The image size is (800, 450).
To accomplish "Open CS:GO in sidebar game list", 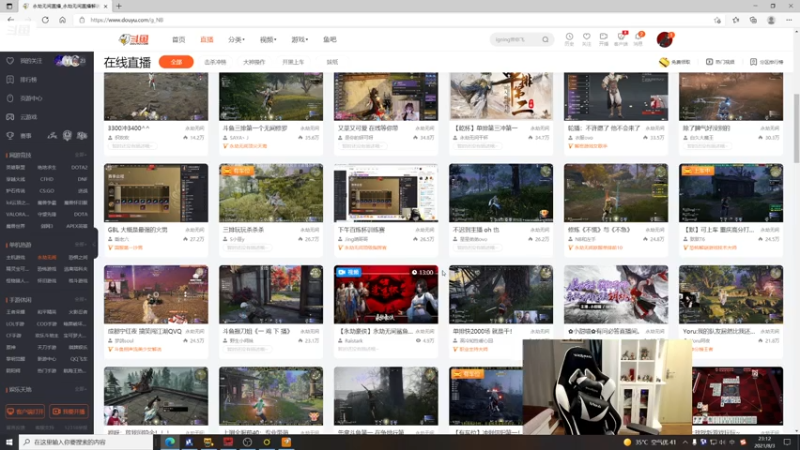I will [x=47, y=191].
